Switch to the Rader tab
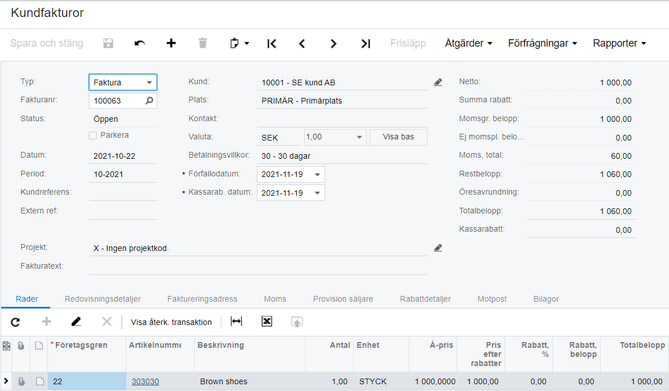 pos(27,299)
